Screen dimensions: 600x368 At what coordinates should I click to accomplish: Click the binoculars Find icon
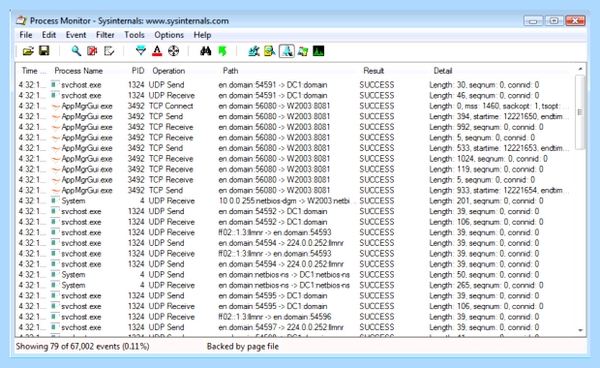(x=205, y=51)
